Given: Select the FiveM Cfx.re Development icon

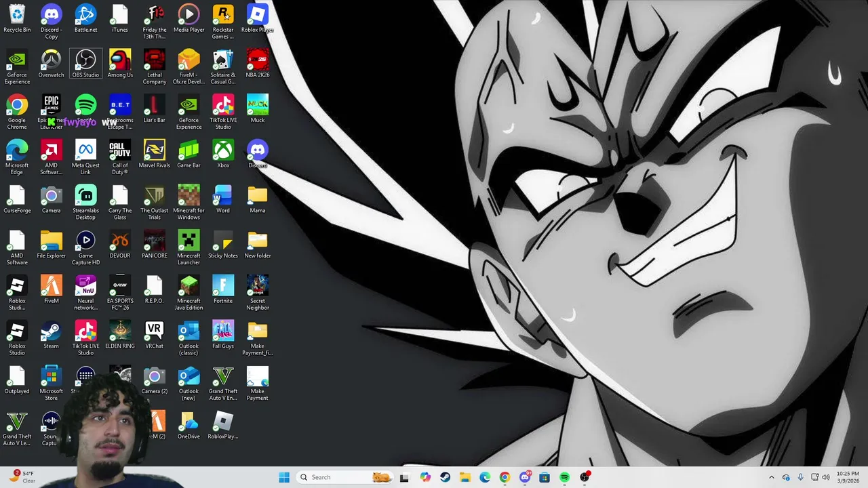Looking at the screenshot, I should click(189, 67).
